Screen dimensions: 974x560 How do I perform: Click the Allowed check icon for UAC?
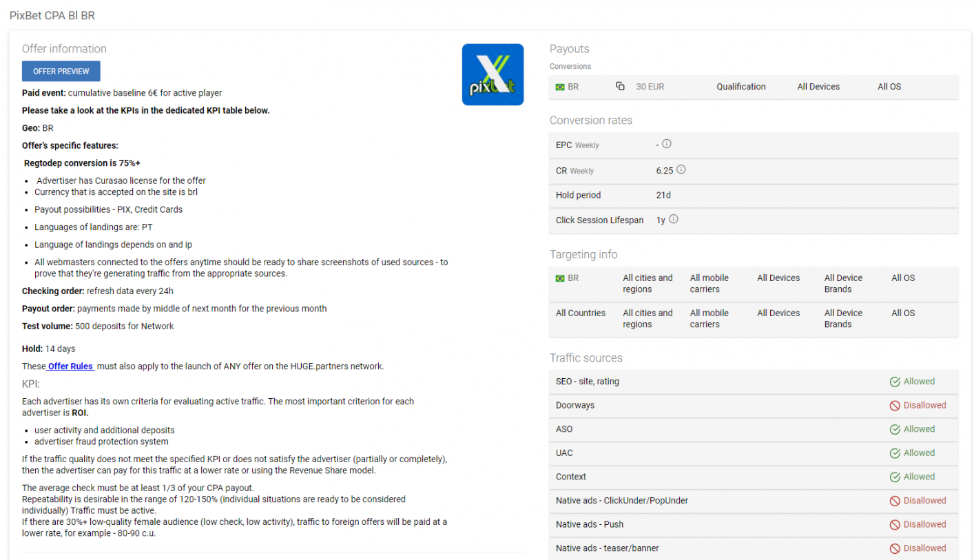pyautogui.click(x=895, y=453)
